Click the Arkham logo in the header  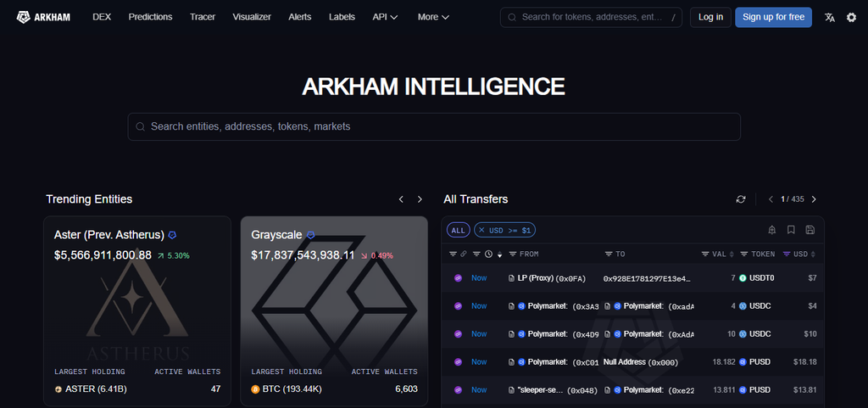[x=43, y=17]
